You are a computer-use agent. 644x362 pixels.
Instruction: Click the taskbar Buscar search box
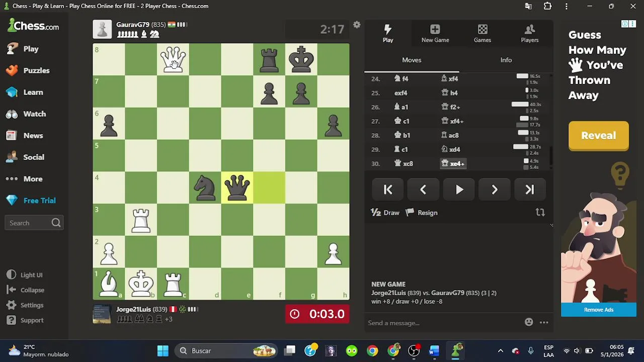point(227,350)
